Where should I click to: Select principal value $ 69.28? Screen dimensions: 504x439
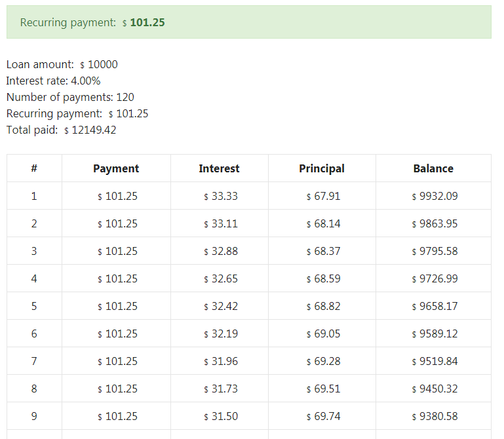[323, 361]
